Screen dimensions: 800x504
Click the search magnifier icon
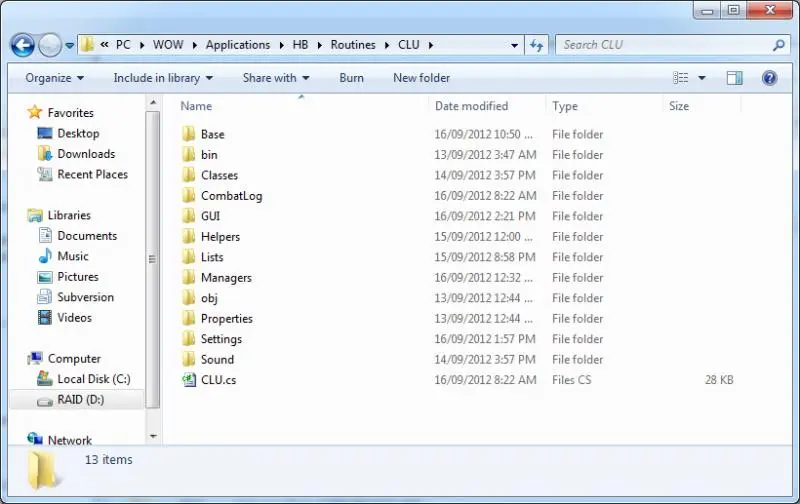[779, 45]
